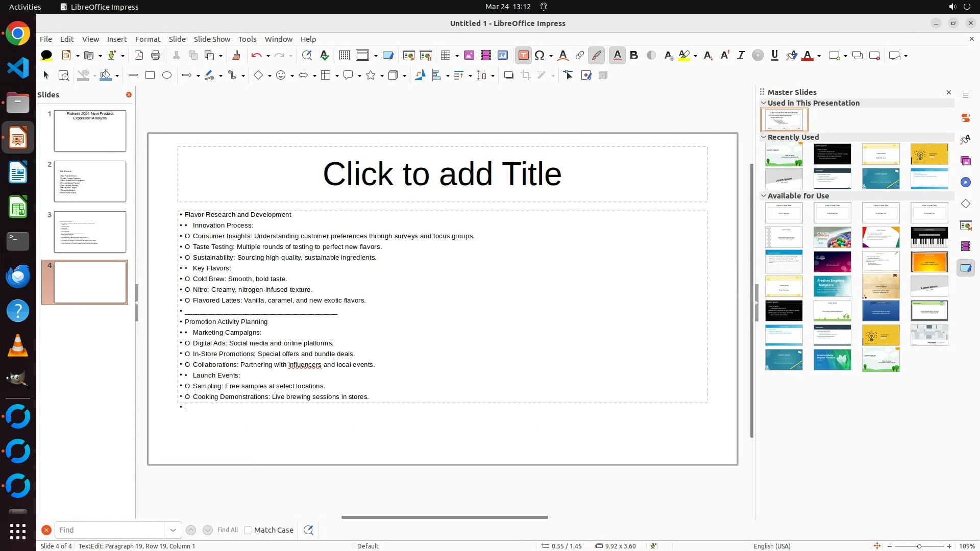This screenshot has height=551, width=980.
Task: Collapse the Available for Use section
Action: point(764,196)
